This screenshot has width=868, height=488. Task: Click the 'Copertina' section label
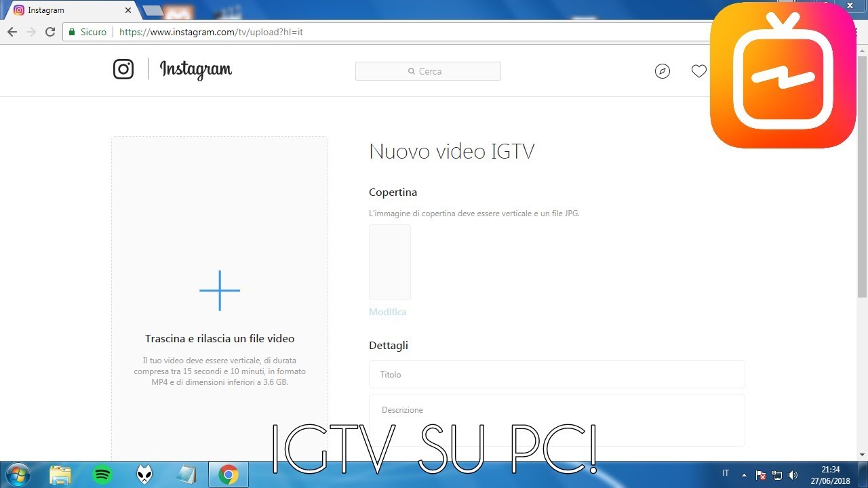point(393,192)
